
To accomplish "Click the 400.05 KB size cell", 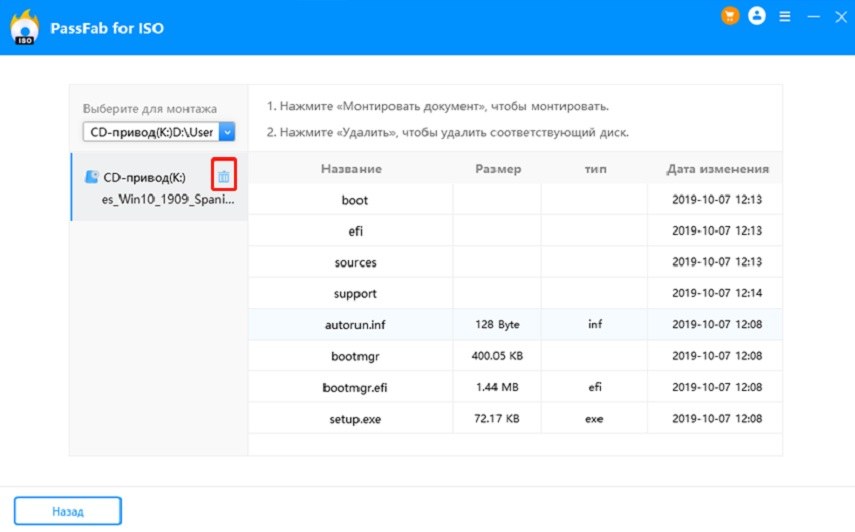I will pyautogui.click(x=497, y=356).
